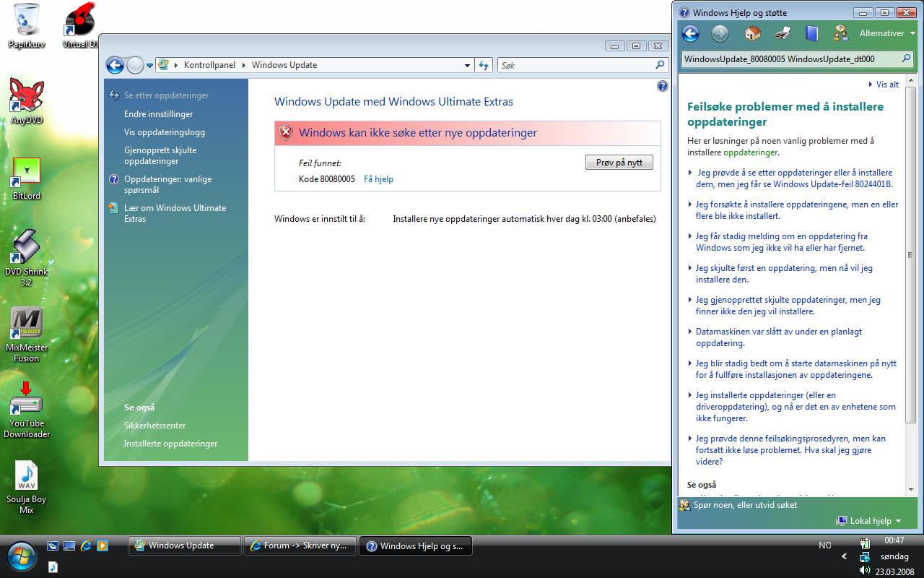Image resolution: width=924 pixels, height=578 pixels.
Task: Open Oppdateringer: vanlige spørsmål
Action: pos(168,185)
